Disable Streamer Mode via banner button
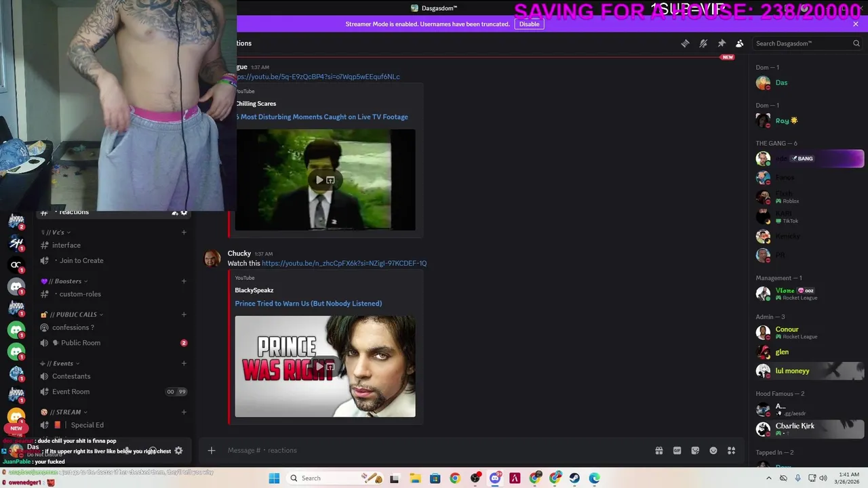 pos(529,24)
